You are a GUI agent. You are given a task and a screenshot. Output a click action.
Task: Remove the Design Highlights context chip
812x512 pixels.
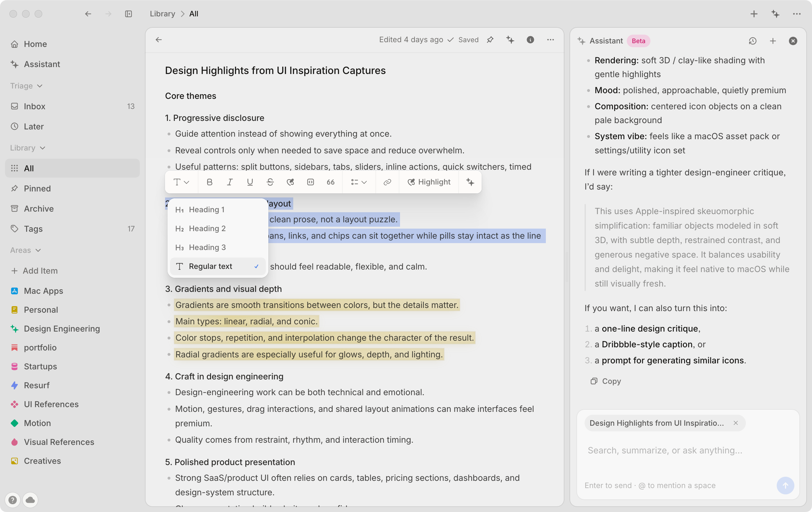pos(736,423)
